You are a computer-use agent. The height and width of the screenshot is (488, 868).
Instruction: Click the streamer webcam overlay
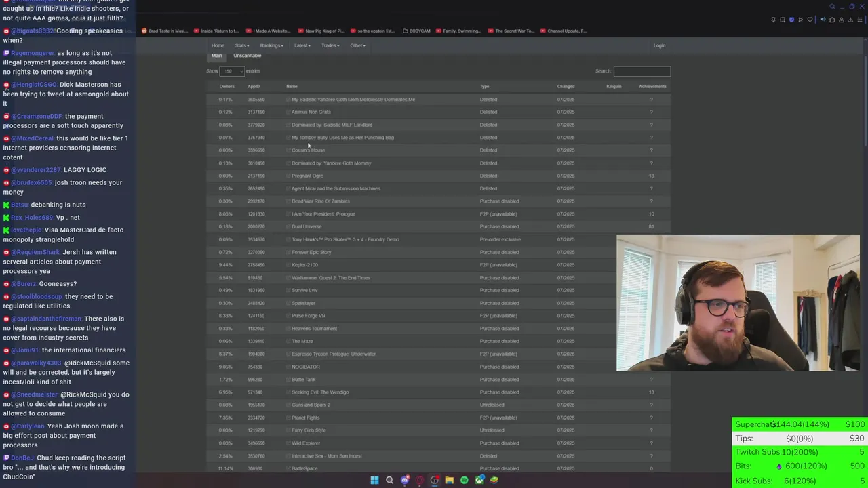point(738,303)
